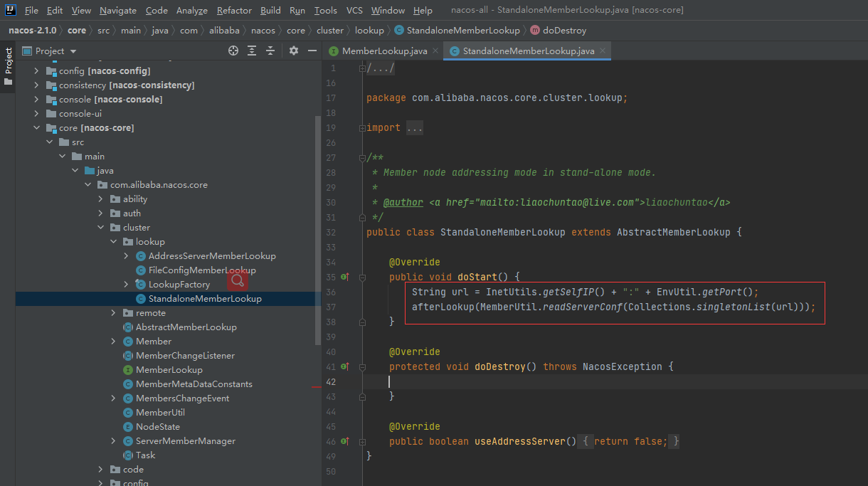Click the lookup breadcrumb segment
This screenshot has height=486, width=868.
tap(369, 31)
